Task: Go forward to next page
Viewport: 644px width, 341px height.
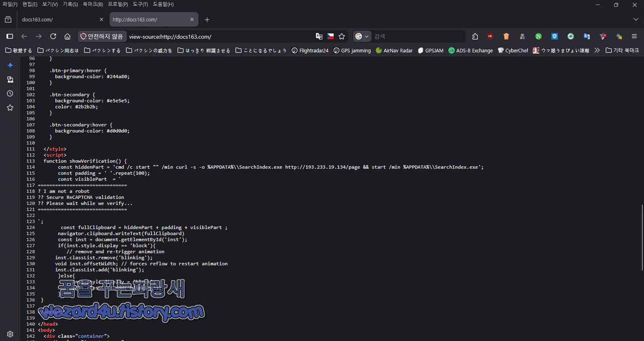Action: 39,36
